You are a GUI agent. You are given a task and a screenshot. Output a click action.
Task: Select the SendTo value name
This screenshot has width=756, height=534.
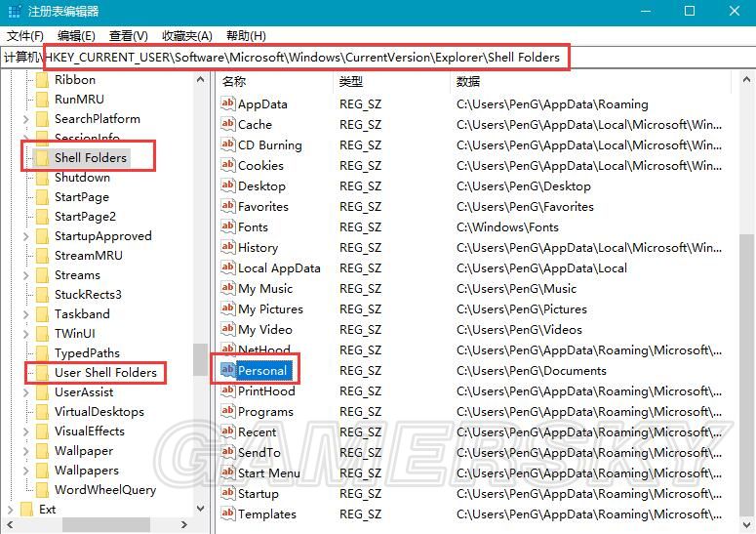[259, 452]
